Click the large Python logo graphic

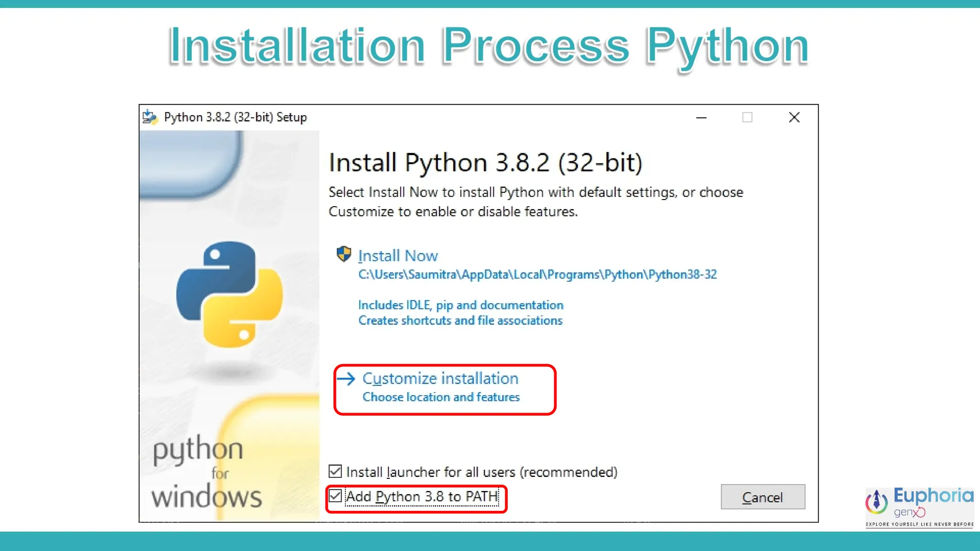pos(230,294)
